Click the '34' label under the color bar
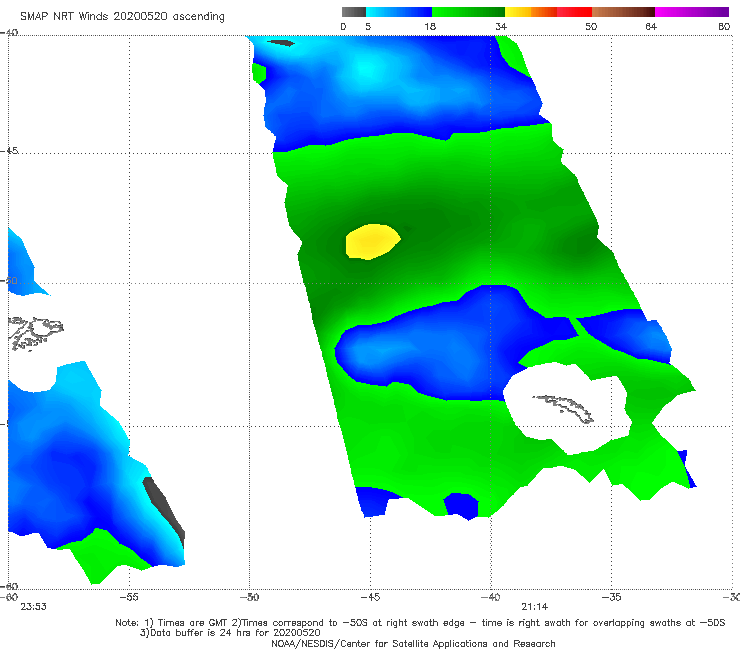The width and height of the screenshot is (740, 650). 501,26
